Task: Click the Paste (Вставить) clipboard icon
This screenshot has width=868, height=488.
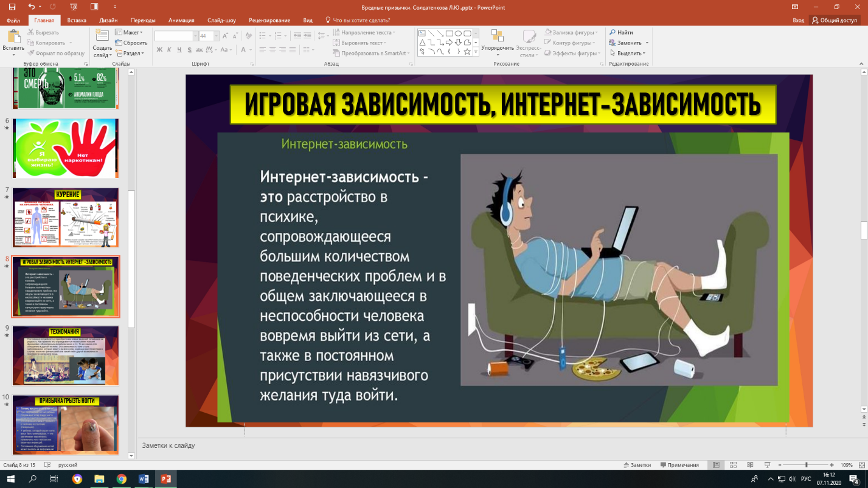Action: click(x=13, y=37)
